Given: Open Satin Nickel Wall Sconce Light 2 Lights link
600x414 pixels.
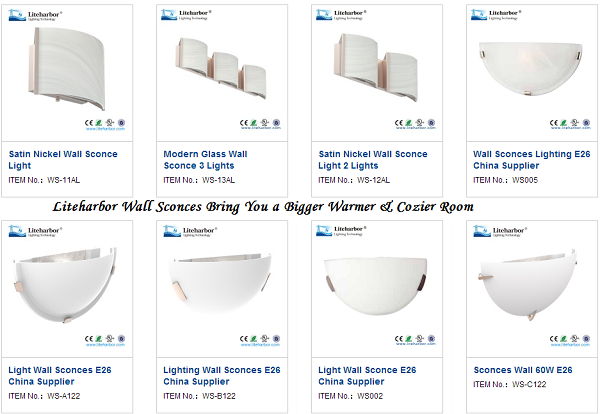Looking at the screenshot, I should (371, 160).
